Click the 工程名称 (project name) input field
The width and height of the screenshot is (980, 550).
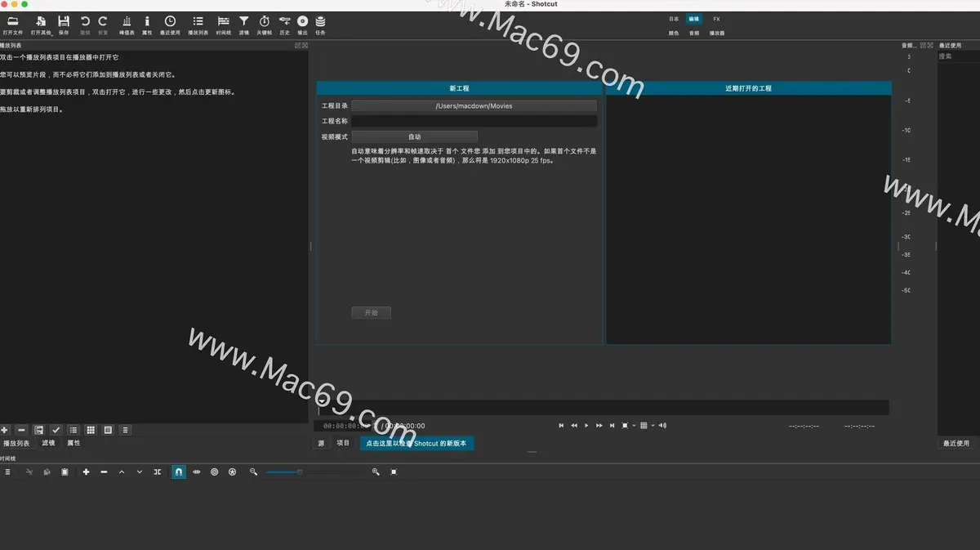[x=474, y=121]
